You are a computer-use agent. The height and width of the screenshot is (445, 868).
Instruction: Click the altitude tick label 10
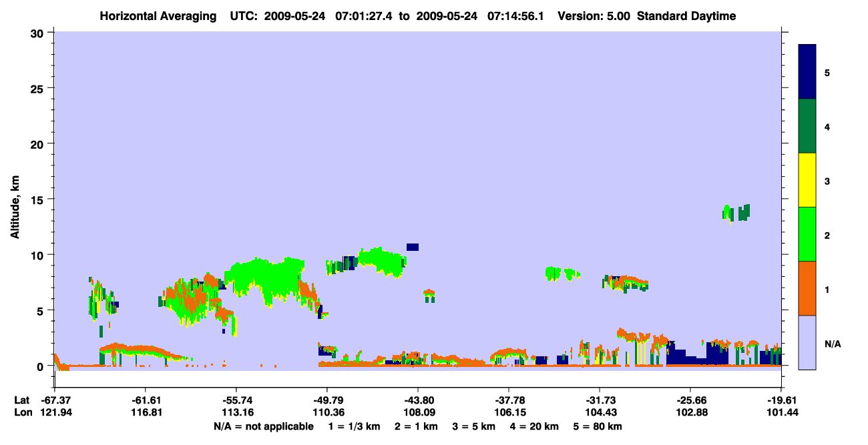tap(38, 255)
